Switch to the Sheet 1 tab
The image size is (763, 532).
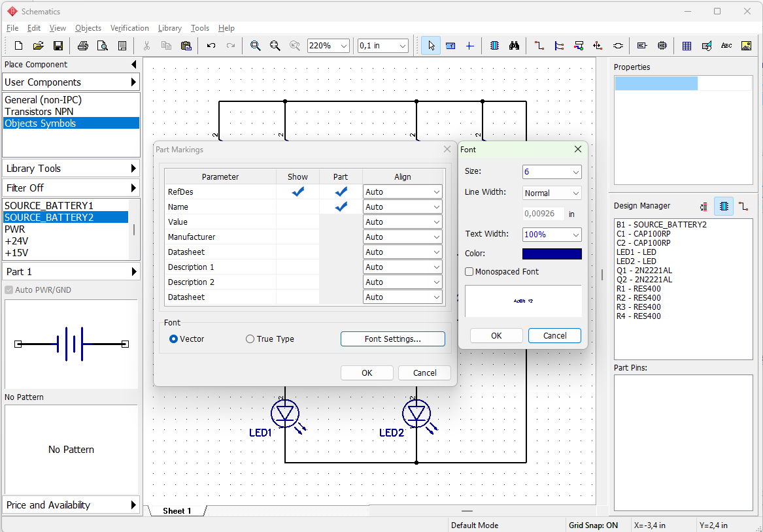click(x=177, y=510)
